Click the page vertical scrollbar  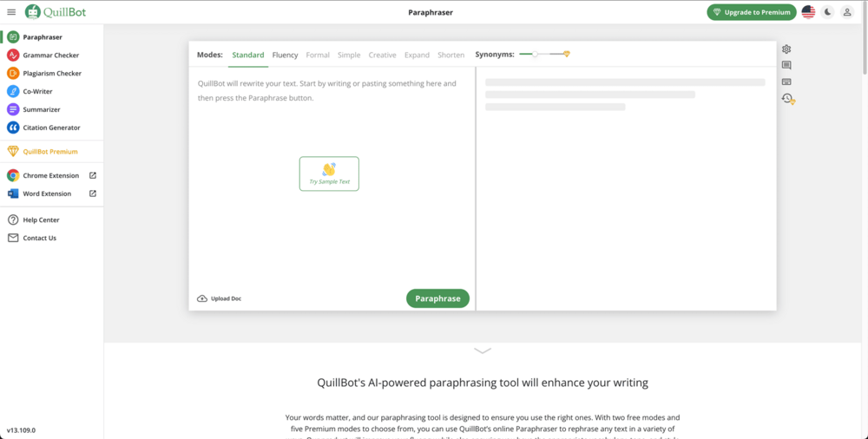click(x=865, y=37)
